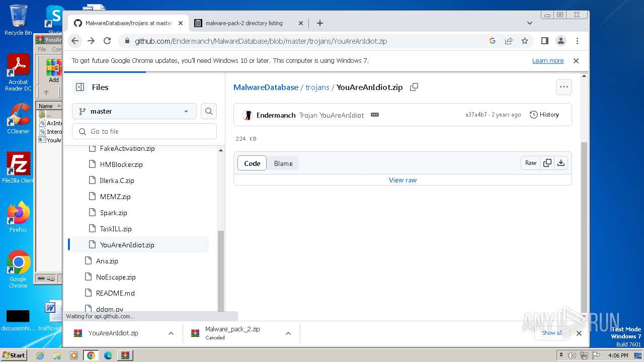644x362 pixels.
Task: Click the View raw link
Action: (x=403, y=180)
